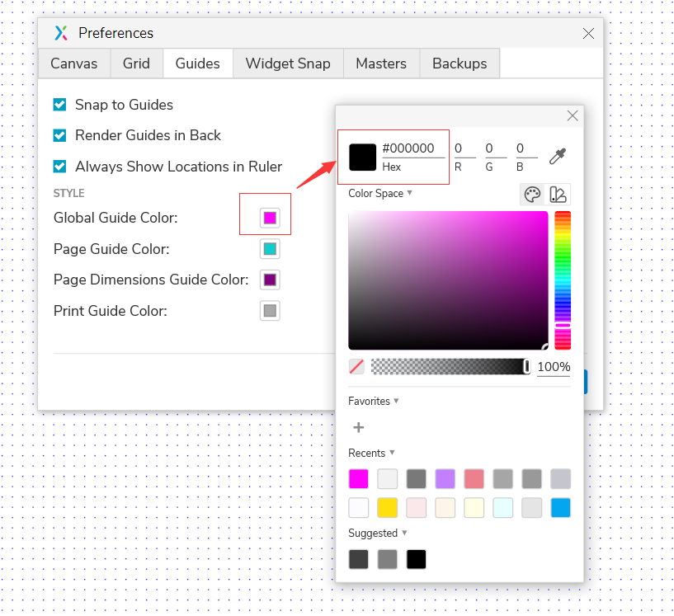
Task: Click the Axure logo in Preferences title
Action: pos(61,33)
